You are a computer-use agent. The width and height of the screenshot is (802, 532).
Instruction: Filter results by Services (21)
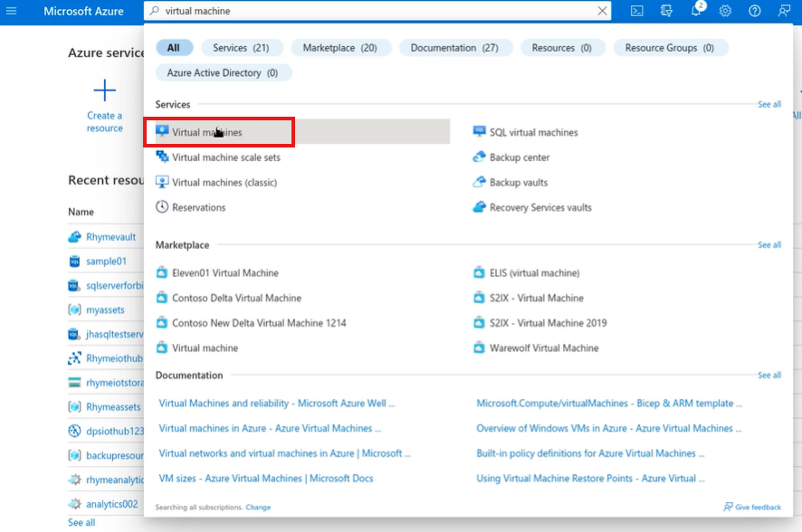point(241,48)
